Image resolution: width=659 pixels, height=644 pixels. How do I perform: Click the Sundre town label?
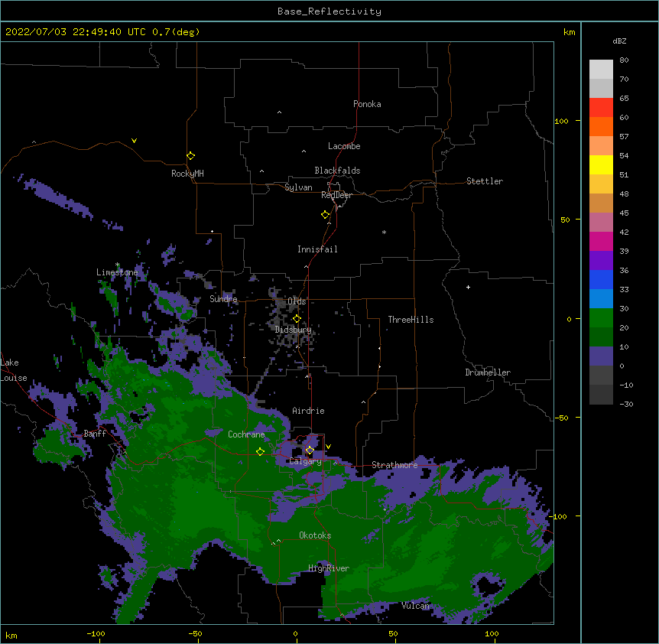coord(223,299)
